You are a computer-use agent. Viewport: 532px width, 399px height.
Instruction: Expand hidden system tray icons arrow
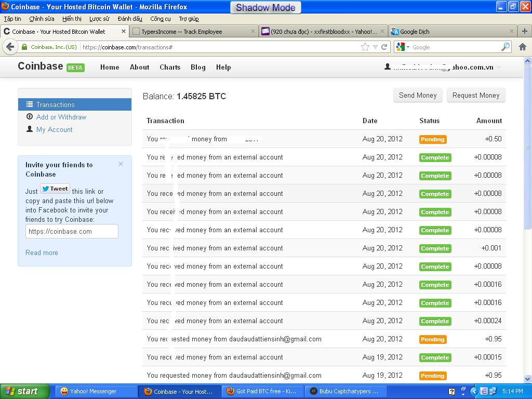coord(474,392)
